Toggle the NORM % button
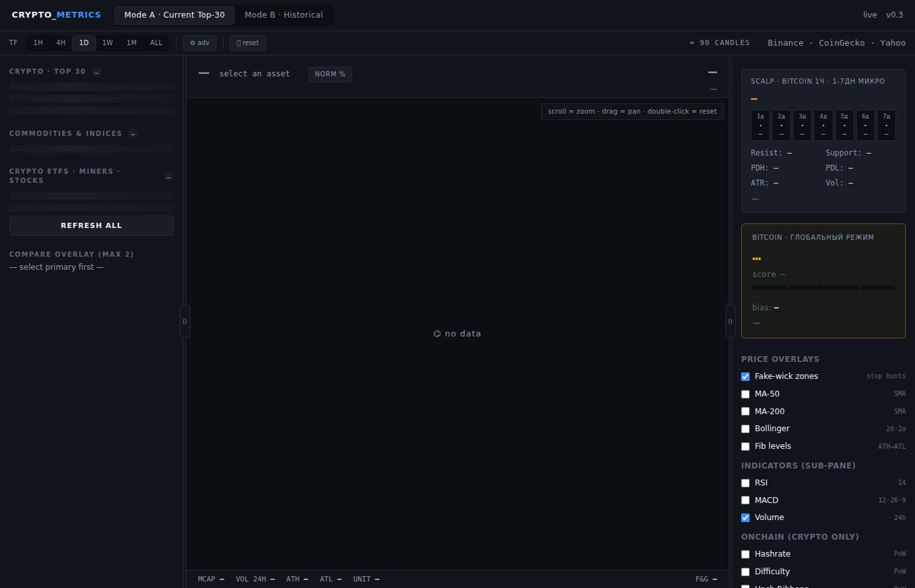 330,74
